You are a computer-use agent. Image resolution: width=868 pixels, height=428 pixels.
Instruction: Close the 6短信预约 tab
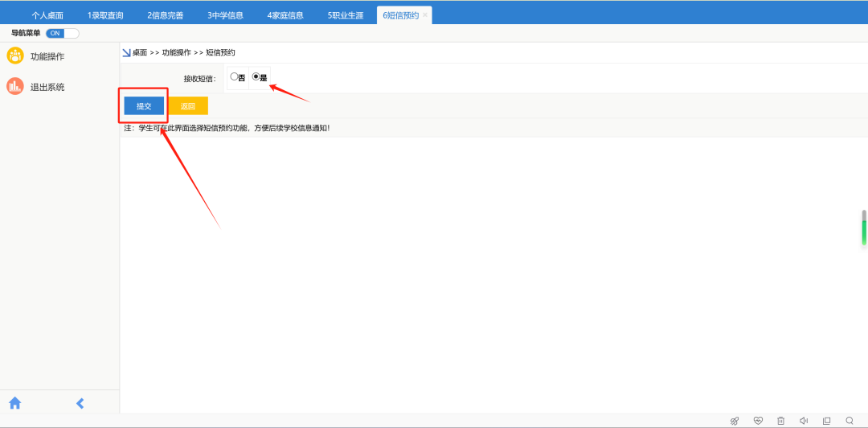pyautogui.click(x=425, y=15)
